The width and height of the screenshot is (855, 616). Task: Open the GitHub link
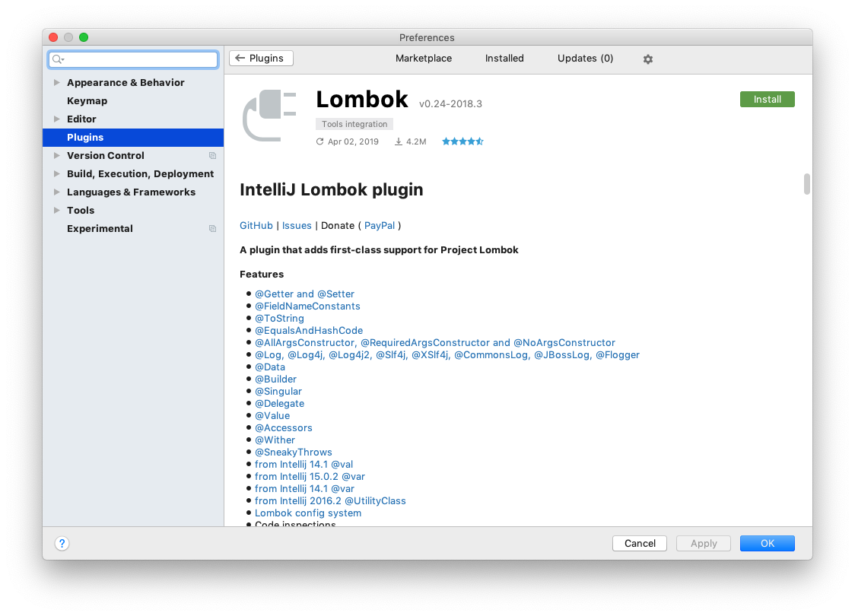coord(256,226)
